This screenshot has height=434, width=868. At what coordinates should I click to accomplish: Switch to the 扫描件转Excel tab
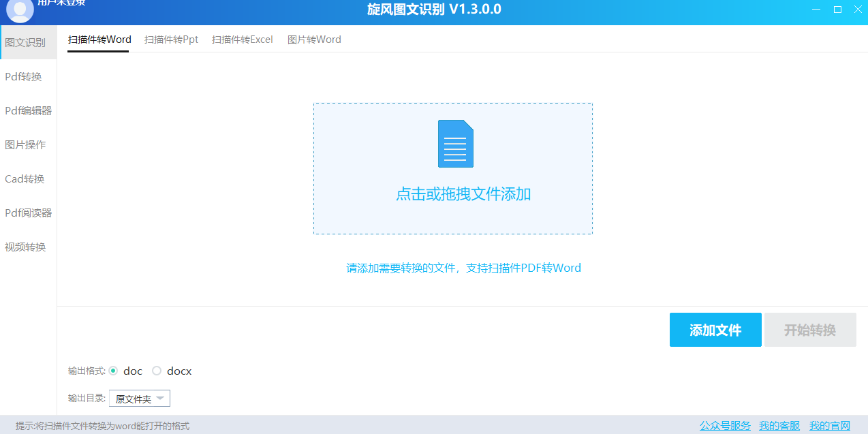tap(242, 40)
